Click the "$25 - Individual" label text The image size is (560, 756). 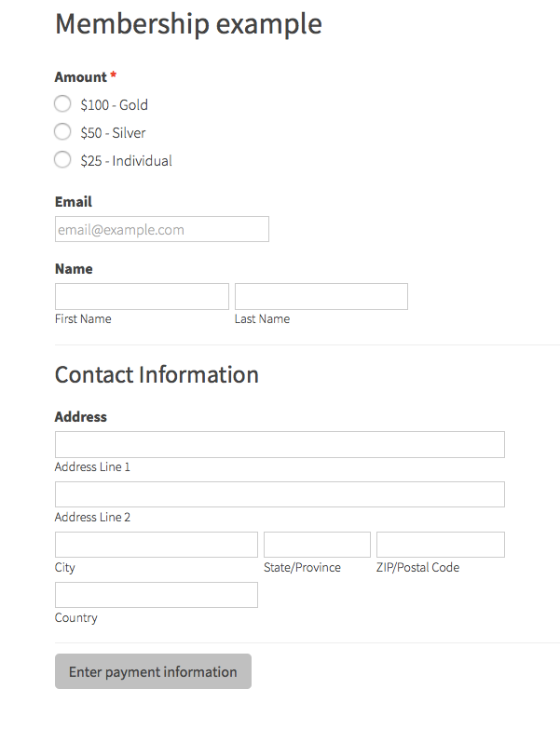coord(126,160)
